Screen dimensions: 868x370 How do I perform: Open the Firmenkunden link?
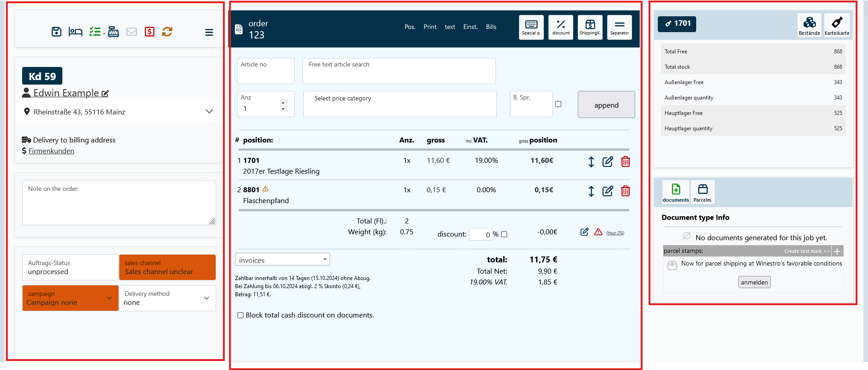coord(51,151)
